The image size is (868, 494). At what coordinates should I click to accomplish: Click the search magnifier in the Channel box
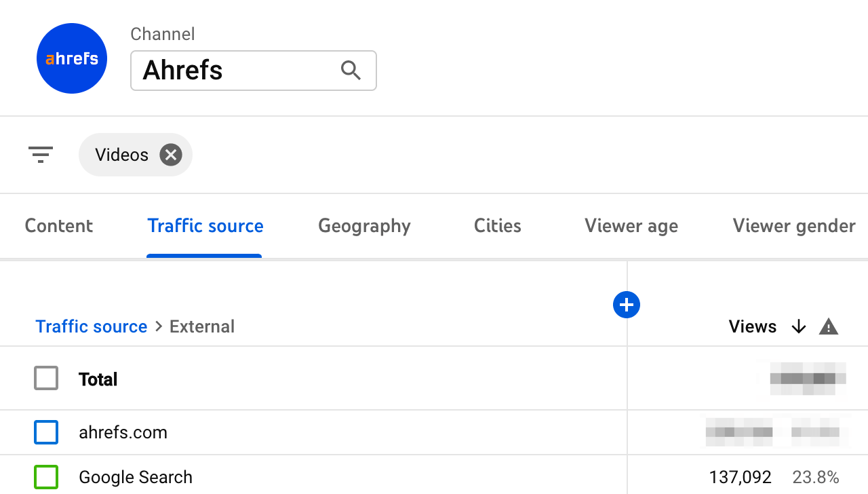point(351,70)
